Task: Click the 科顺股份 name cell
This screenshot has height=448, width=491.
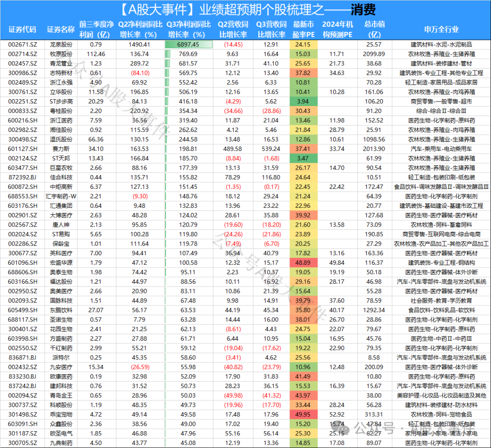Action: (61, 405)
